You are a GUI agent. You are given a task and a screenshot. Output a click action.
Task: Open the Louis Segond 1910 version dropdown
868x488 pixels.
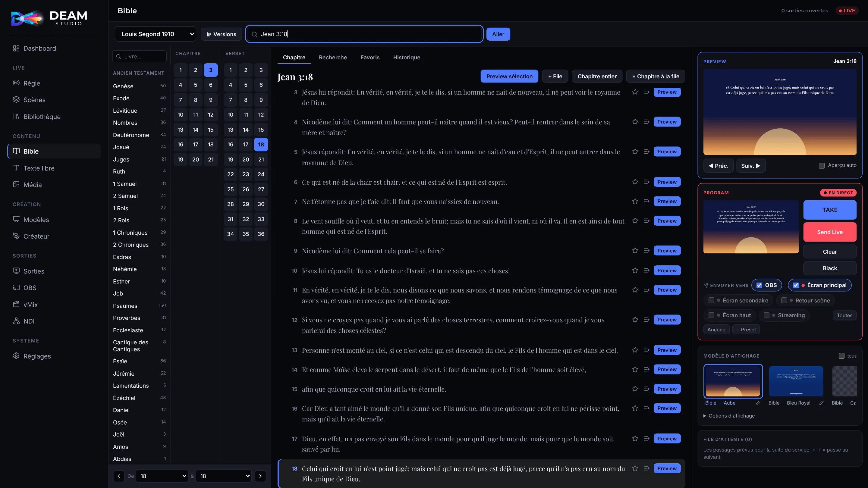[x=155, y=34]
